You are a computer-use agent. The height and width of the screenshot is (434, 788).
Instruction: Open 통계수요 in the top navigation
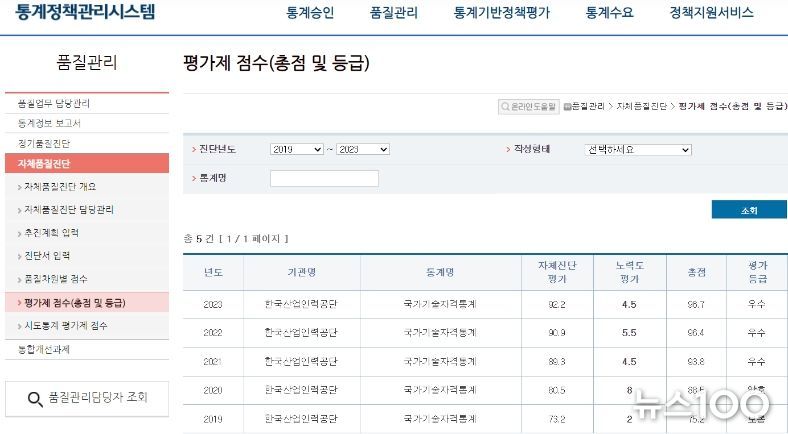click(609, 13)
